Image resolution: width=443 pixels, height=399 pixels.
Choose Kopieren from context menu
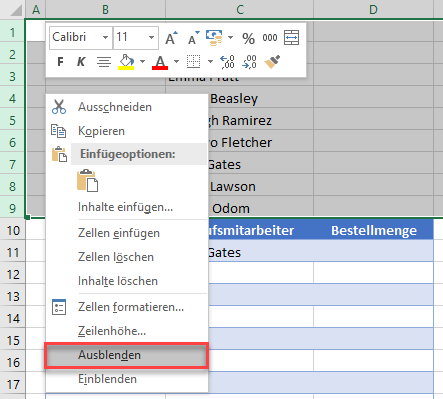click(x=127, y=131)
